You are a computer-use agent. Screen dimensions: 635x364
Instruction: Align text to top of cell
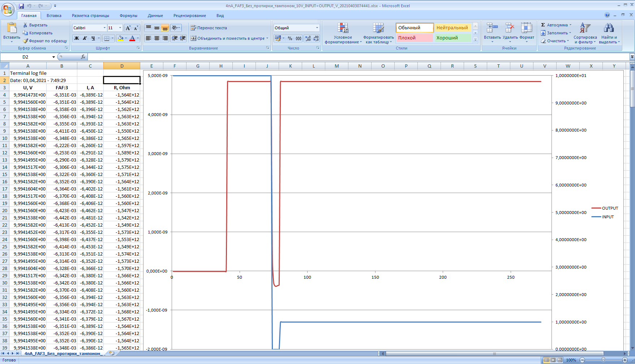149,28
